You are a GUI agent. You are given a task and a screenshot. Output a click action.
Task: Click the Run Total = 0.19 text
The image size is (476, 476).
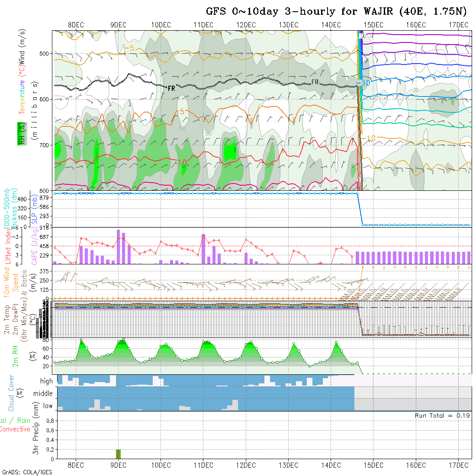(442, 415)
